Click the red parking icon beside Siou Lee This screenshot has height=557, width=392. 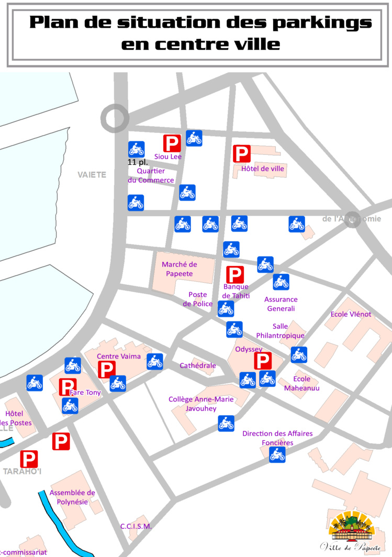click(x=172, y=143)
